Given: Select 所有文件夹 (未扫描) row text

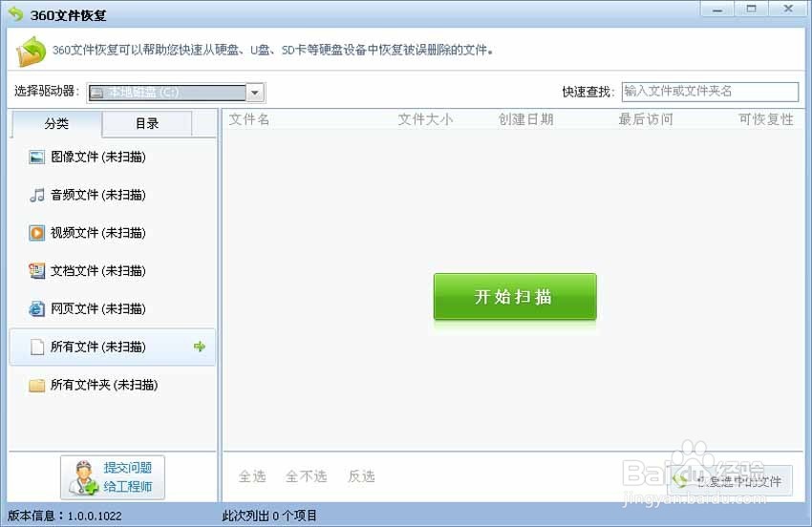Looking at the screenshot, I should point(104,385).
